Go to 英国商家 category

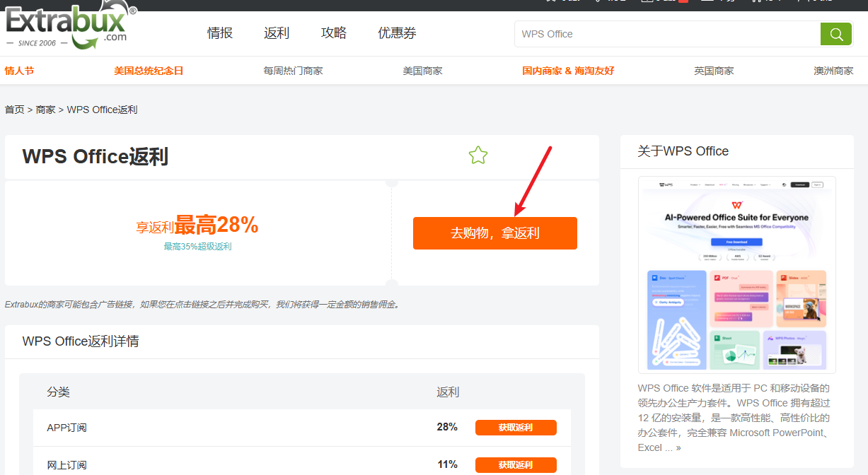coord(714,71)
